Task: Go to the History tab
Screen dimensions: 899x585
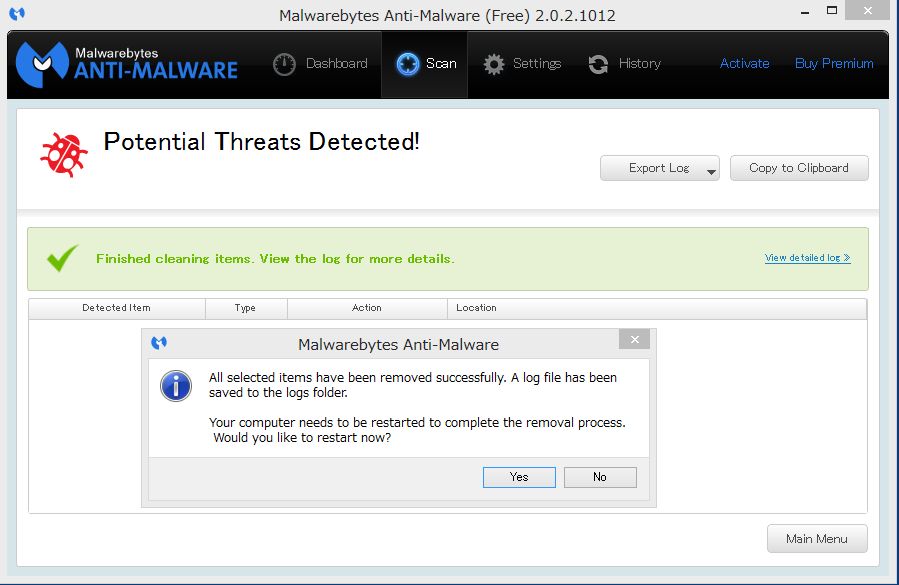Action: [625, 64]
